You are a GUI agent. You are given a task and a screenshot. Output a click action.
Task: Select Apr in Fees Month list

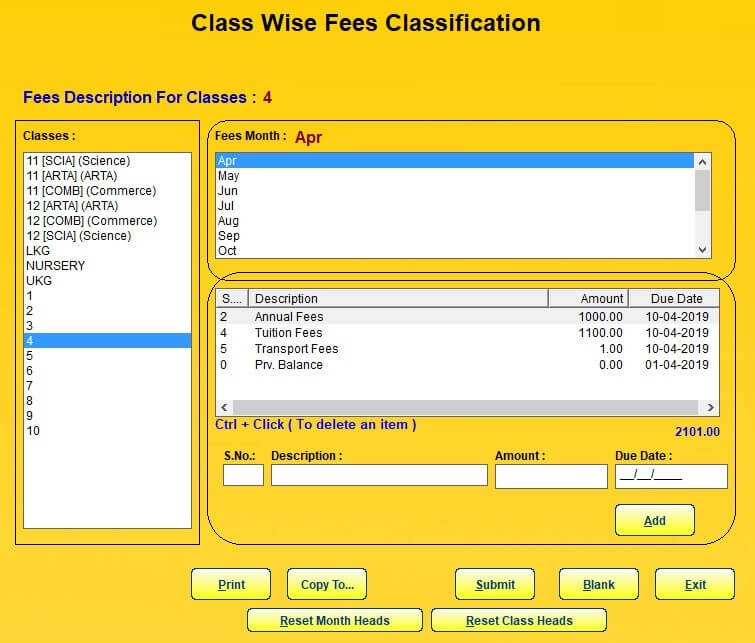tap(455, 160)
